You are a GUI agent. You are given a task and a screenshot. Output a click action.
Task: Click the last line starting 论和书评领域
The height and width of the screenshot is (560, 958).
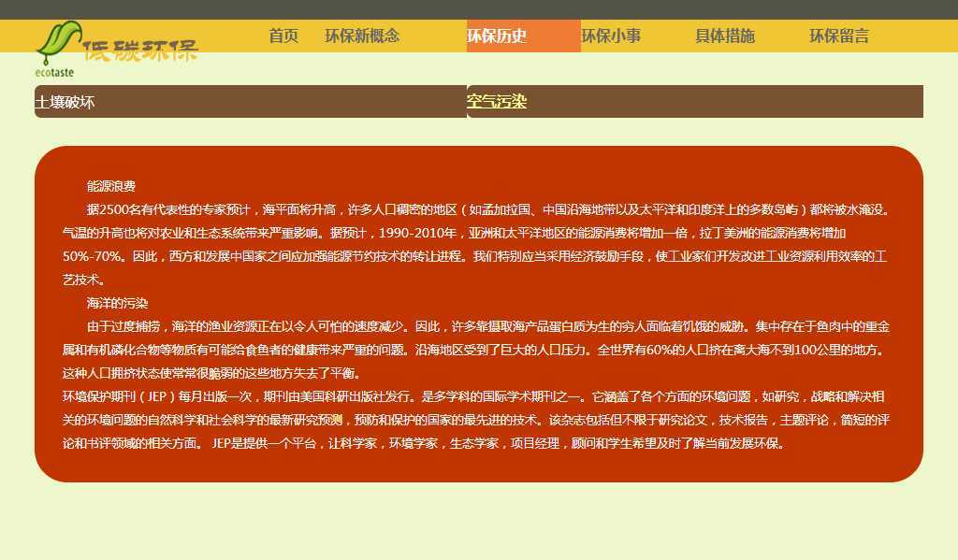point(423,443)
